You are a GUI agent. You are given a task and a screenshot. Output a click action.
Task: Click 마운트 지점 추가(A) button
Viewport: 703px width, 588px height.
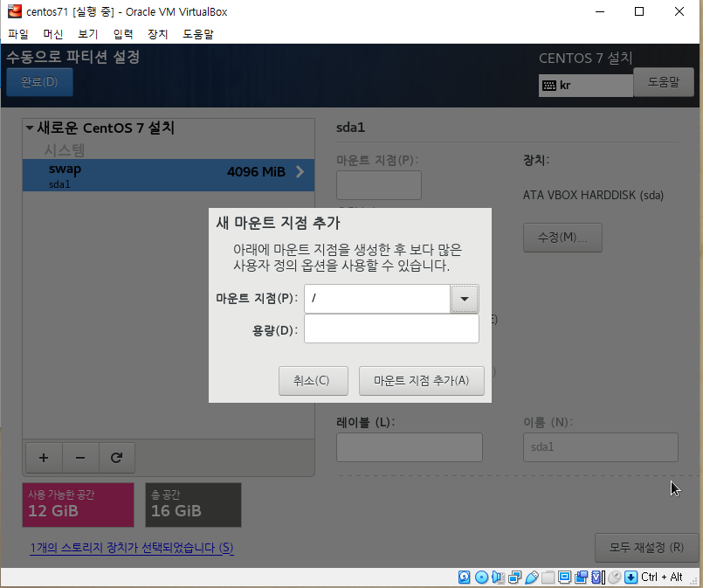point(422,381)
